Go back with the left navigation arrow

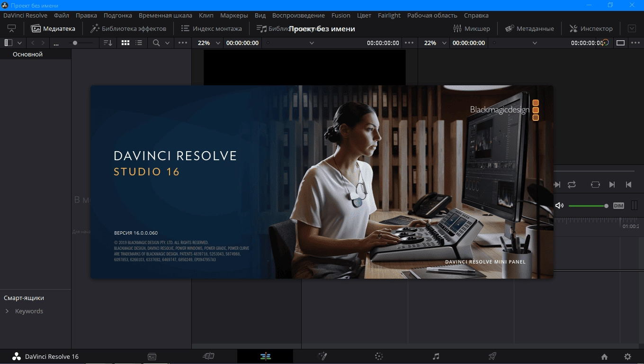click(33, 43)
